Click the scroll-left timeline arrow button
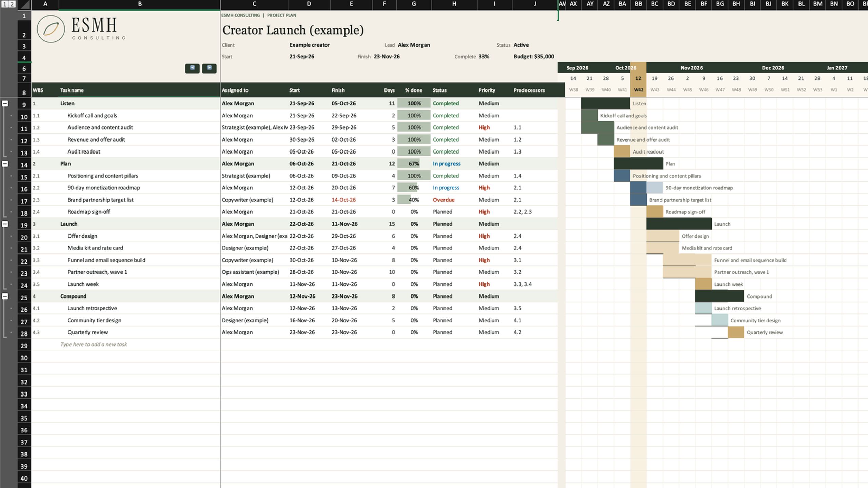 192,68
